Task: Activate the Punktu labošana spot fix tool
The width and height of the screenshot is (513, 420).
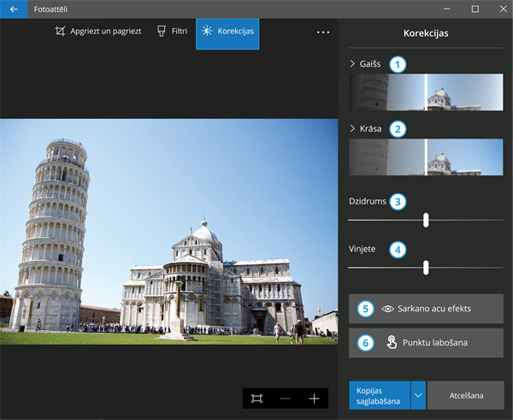Action: tap(426, 342)
